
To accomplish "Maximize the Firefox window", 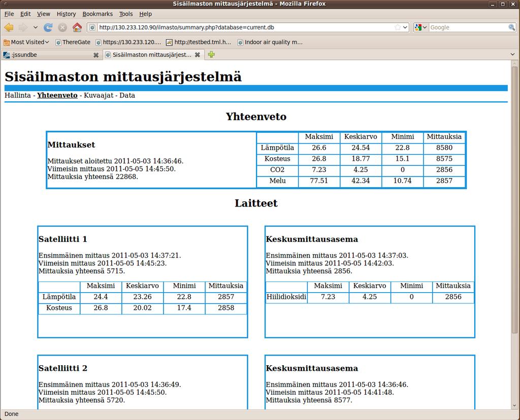I will point(502,4).
